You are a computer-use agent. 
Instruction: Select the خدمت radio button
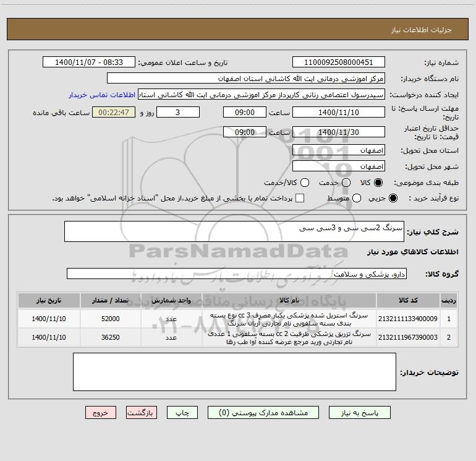[346, 183]
